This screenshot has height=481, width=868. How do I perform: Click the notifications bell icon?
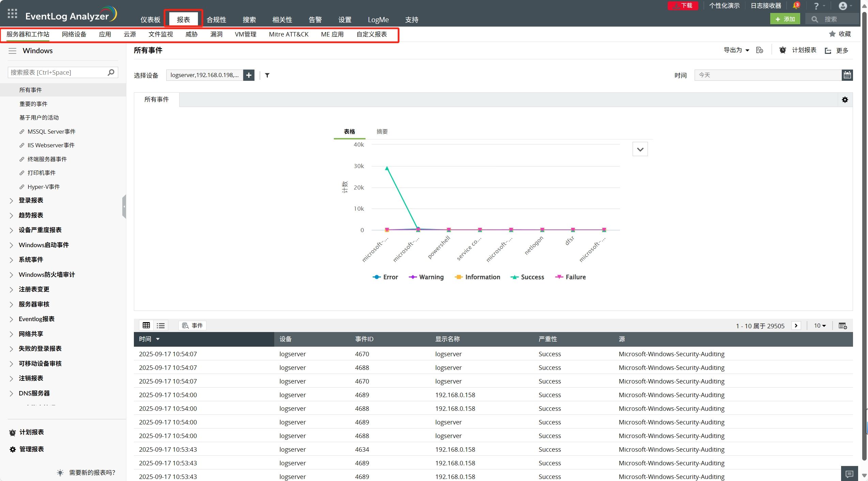tap(795, 6)
